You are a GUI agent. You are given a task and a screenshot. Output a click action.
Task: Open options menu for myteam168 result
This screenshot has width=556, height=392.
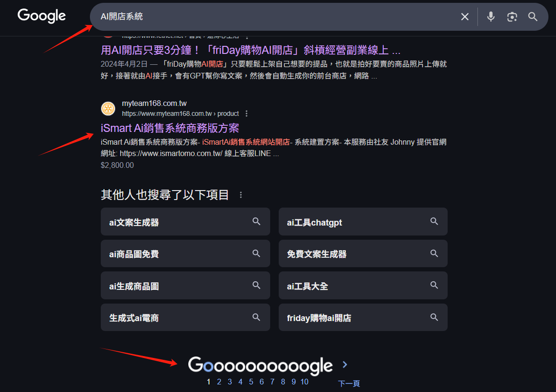(x=247, y=113)
